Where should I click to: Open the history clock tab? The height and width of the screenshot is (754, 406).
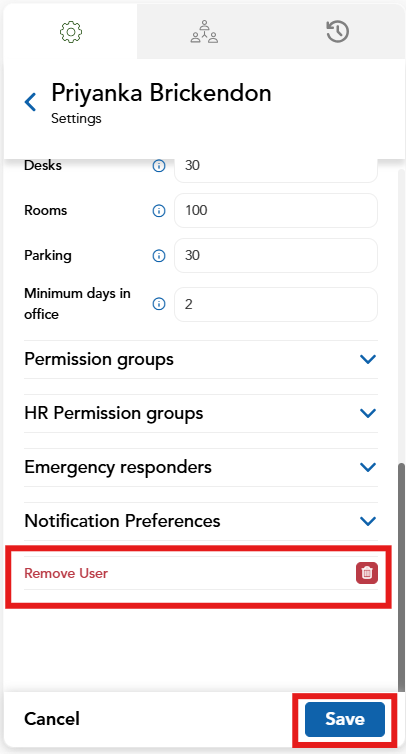337,32
